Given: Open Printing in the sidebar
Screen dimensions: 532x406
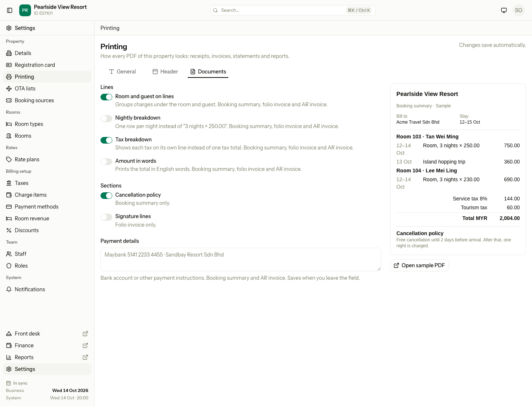Looking at the screenshot, I should pos(47,77).
